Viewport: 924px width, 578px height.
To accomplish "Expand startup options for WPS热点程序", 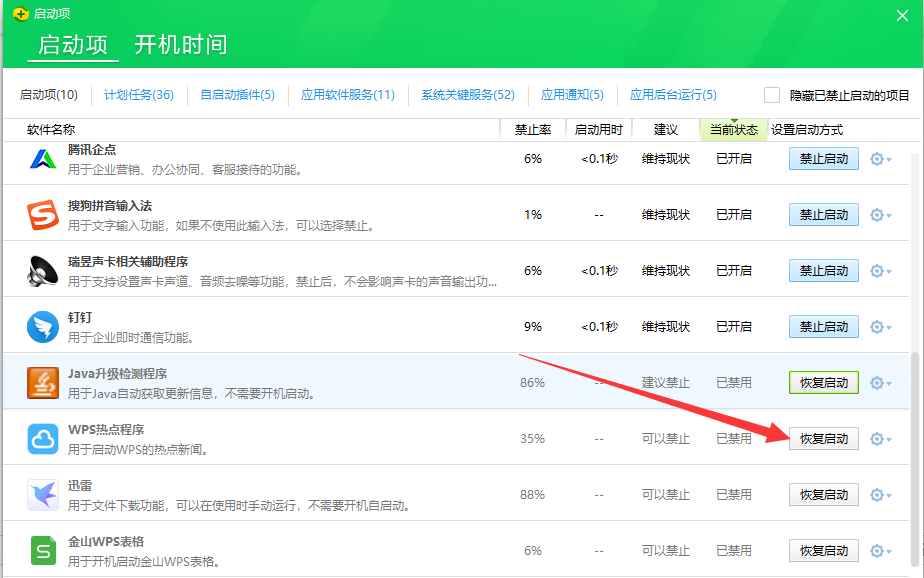I will (x=877, y=438).
